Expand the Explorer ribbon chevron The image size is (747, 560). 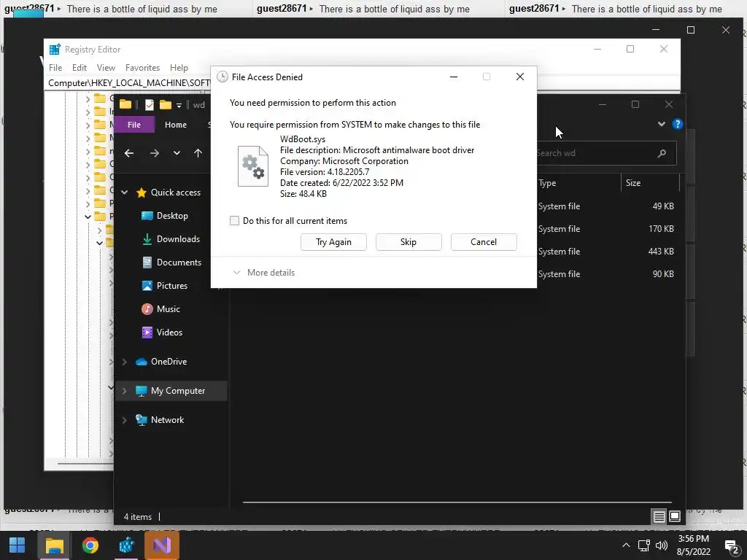(x=661, y=124)
